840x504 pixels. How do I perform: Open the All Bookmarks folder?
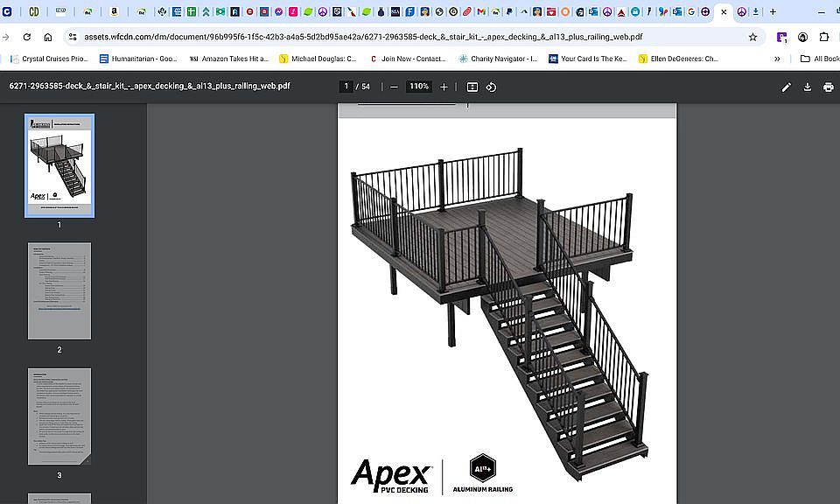pyautogui.click(x=820, y=59)
